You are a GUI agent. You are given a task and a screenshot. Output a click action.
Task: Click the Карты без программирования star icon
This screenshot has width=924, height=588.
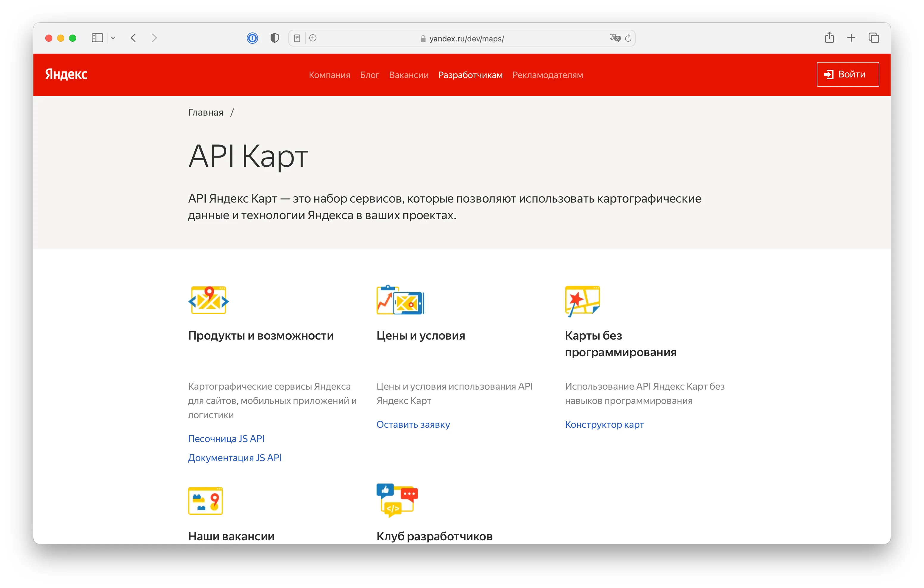click(x=582, y=301)
